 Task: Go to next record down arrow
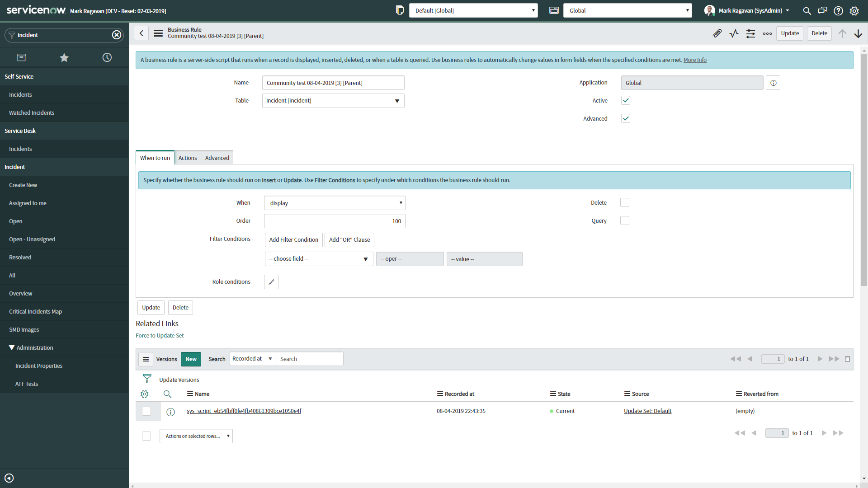[859, 33]
